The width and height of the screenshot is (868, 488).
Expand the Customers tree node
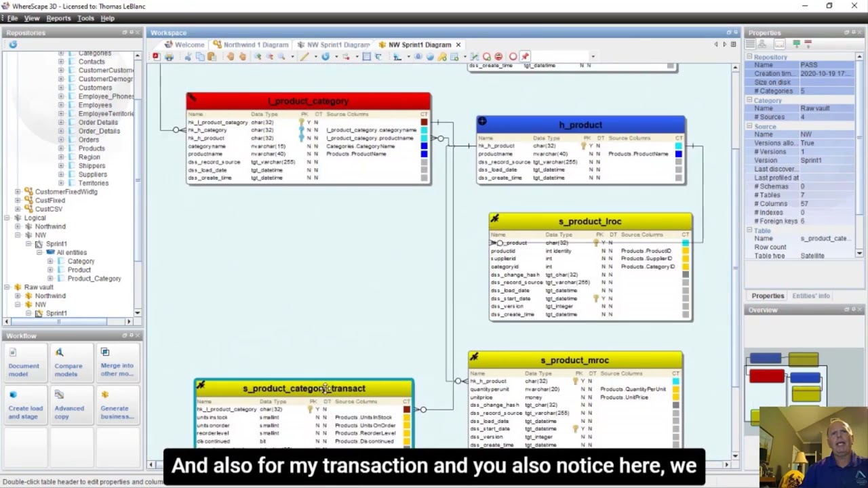pyautogui.click(x=61, y=88)
